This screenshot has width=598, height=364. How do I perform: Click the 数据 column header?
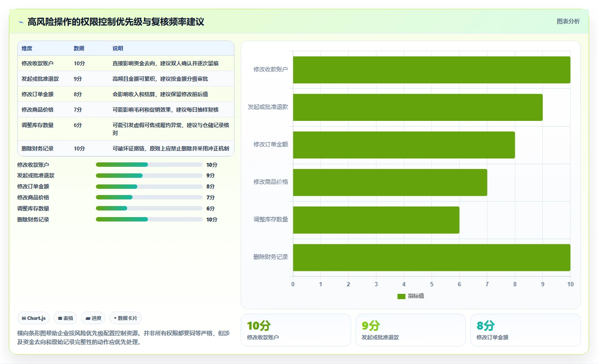click(x=79, y=49)
